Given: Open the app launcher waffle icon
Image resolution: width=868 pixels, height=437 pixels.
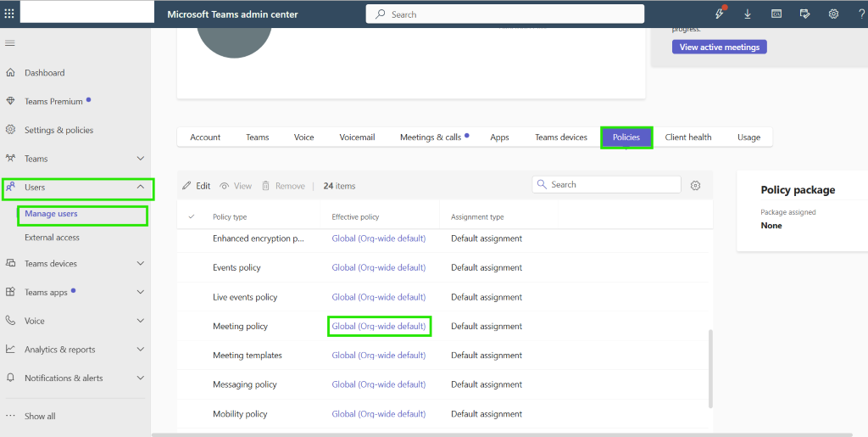Looking at the screenshot, I should click(x=9, y=14).
